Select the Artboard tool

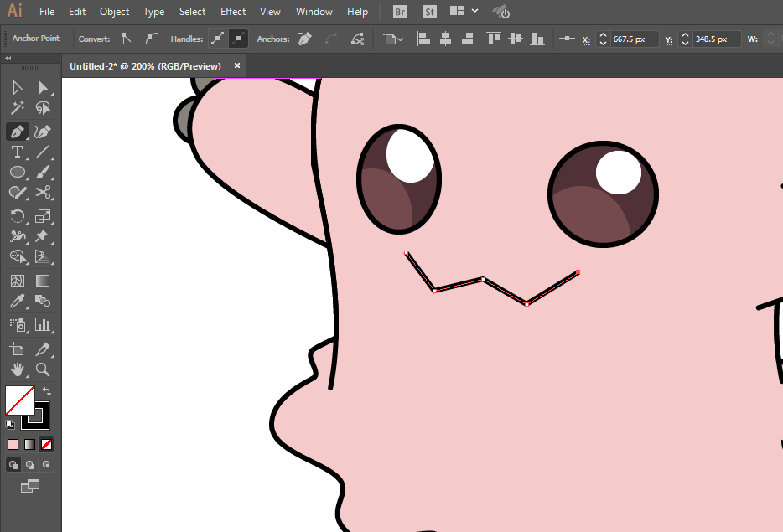[18, 349]
